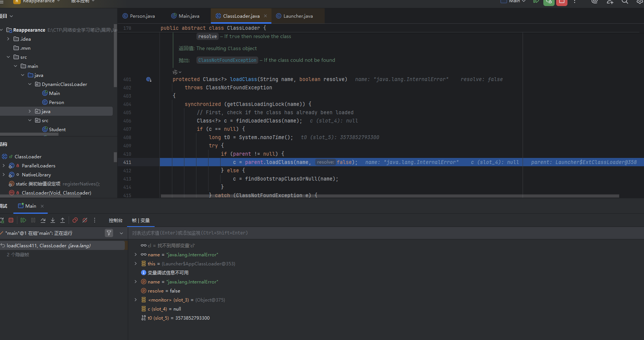
Task: Switch to the 控制台 console tab
Action: (115, 221)
